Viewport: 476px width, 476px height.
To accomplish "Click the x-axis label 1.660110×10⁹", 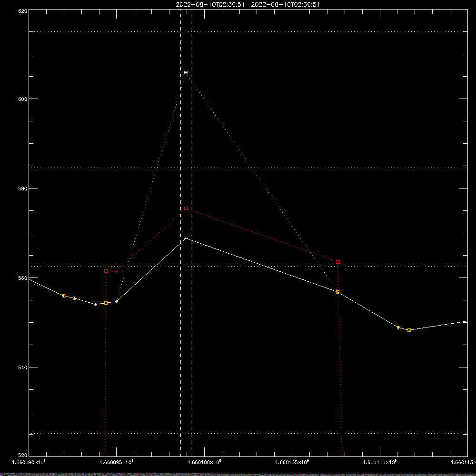I will (x=380, y=462).
